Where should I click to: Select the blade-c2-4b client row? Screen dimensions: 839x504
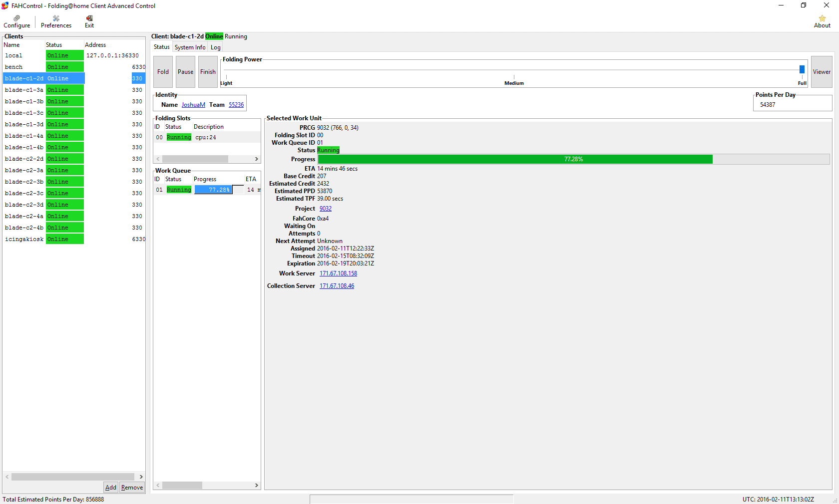coord(74,228)
